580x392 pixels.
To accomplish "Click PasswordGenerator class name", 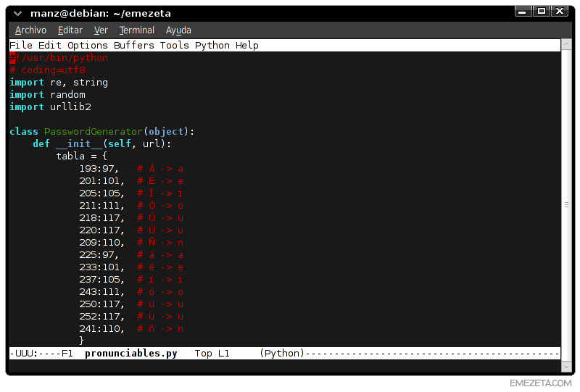I will click(x=94, y=131).
